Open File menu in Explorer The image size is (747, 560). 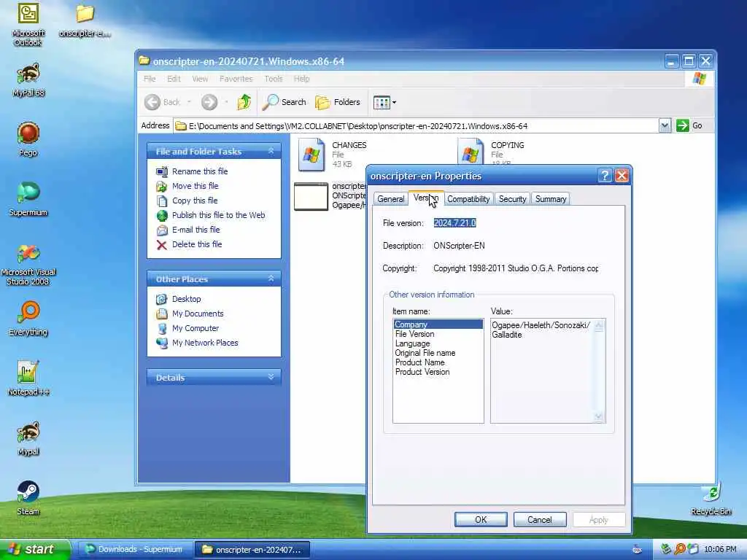(x=150, y=79)
